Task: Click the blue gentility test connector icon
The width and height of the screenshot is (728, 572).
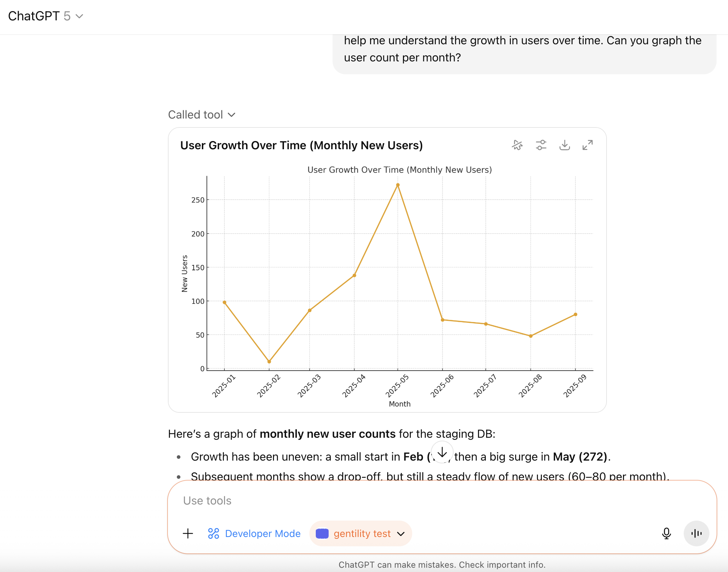Action: [x=322, y=534]
